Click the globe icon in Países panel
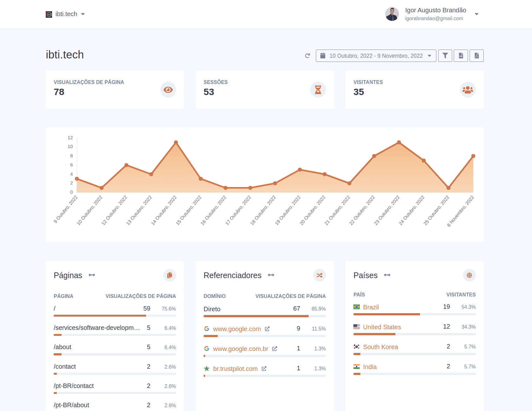 coord(469,275)
